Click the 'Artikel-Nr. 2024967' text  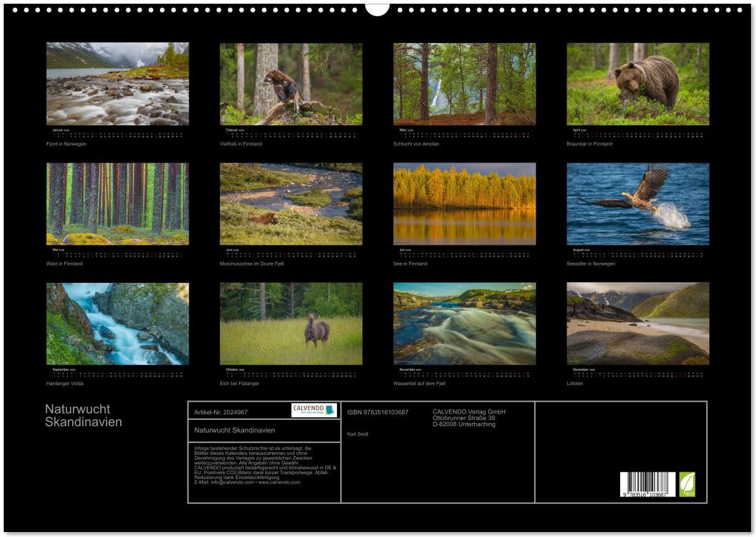click(220, 412)
